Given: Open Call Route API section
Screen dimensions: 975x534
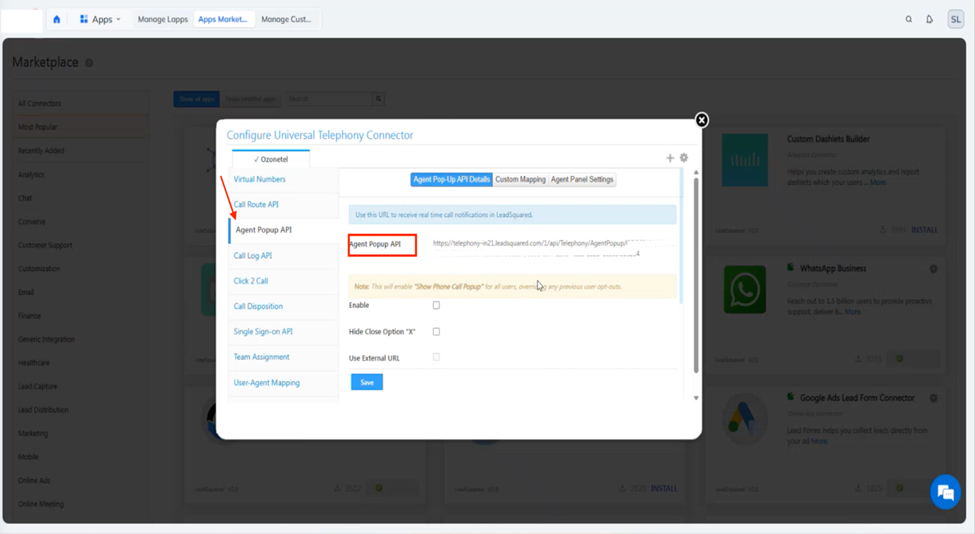Looking at the screenshot, I should [x=256, y=205].
